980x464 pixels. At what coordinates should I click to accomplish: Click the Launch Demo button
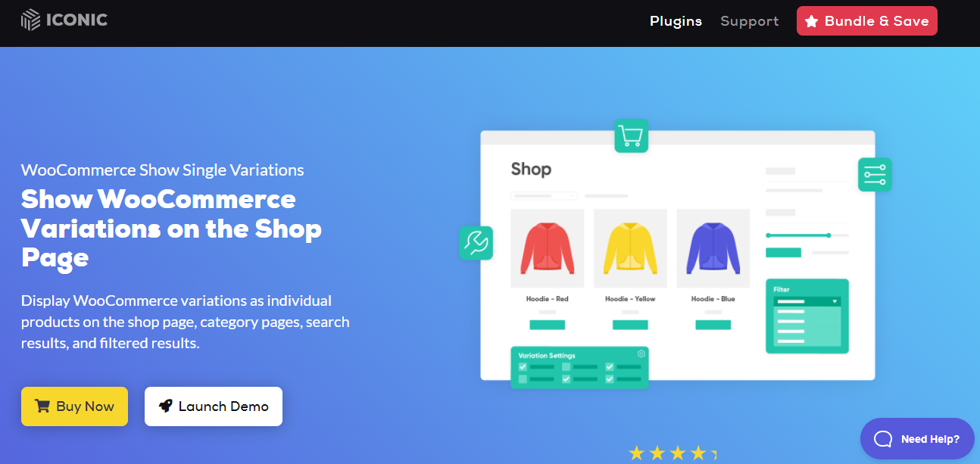(x=214, y=406)
